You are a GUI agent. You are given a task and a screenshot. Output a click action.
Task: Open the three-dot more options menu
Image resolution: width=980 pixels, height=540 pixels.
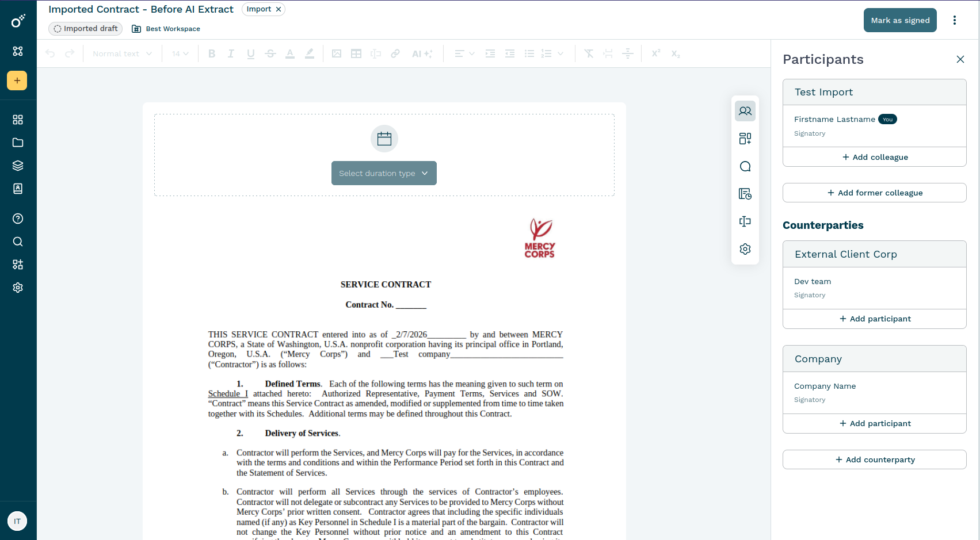tap(955, 20)
